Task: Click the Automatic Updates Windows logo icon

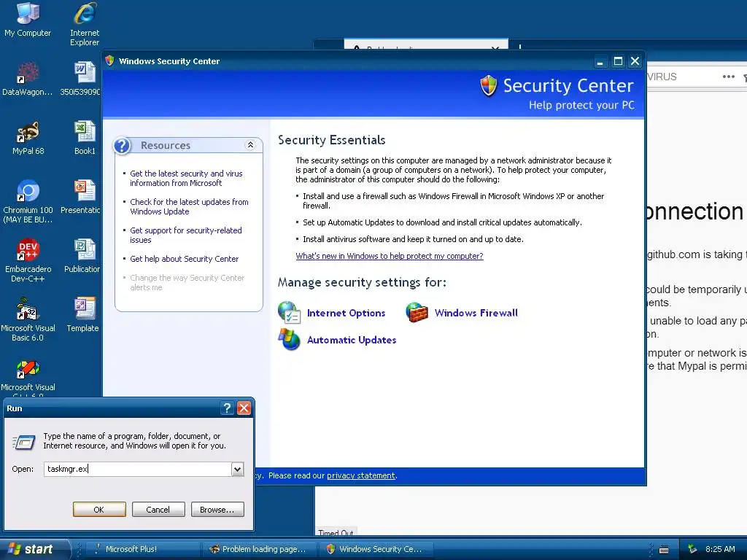Action: pyautogui.click(x=289, y=340)
